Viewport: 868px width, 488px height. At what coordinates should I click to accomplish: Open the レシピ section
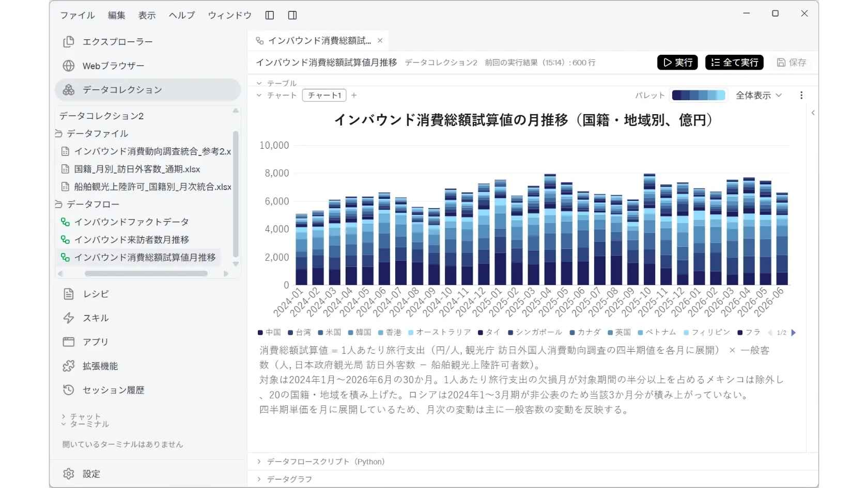pos(148,294)
